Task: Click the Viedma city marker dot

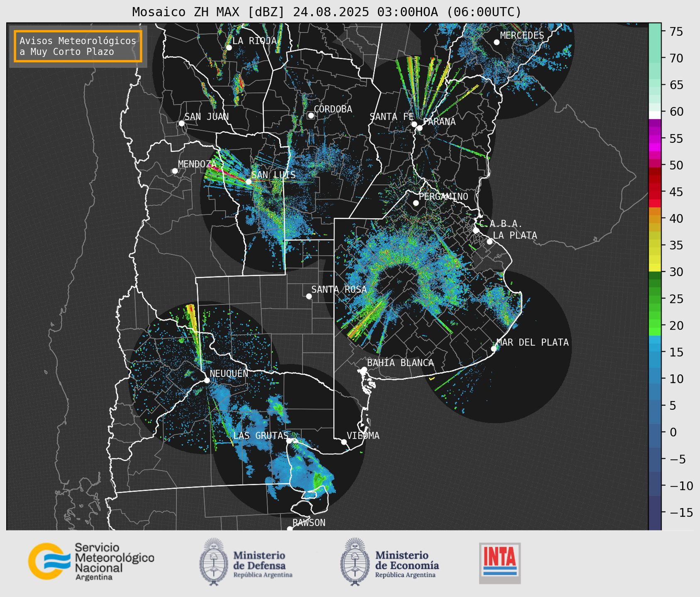Action: (344, 442)
